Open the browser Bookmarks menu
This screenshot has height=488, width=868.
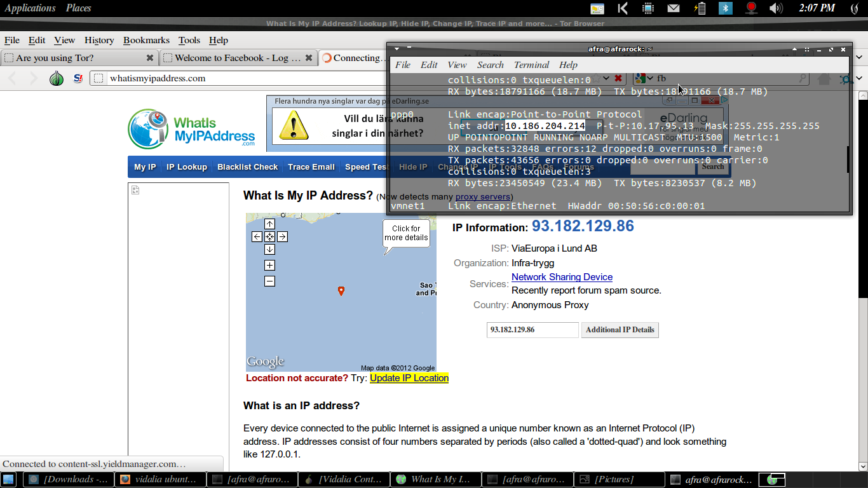(146, 40)
